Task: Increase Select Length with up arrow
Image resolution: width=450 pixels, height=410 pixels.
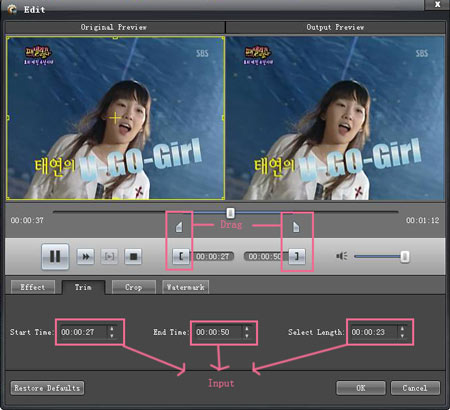Action: (x=402, y=329)
